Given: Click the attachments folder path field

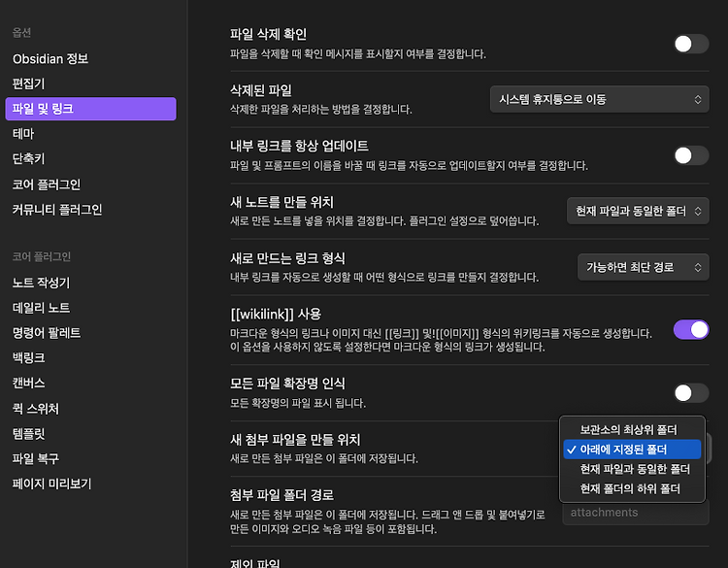Looking at the screenshot, I should point(636,513).
